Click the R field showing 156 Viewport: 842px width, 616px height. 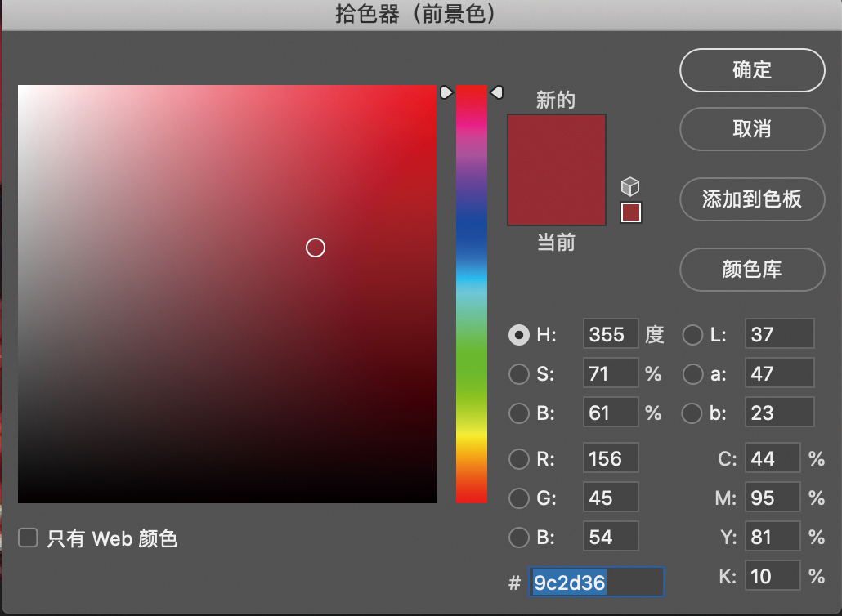(x=611, y=458)
